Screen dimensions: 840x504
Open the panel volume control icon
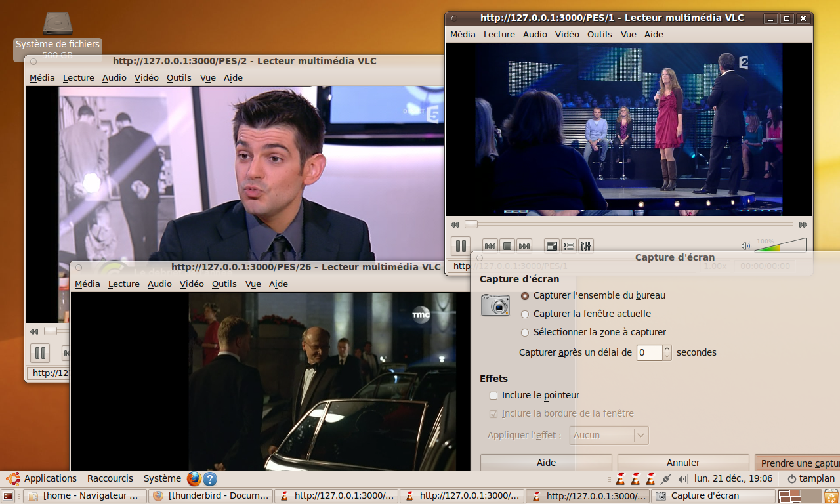682,479
